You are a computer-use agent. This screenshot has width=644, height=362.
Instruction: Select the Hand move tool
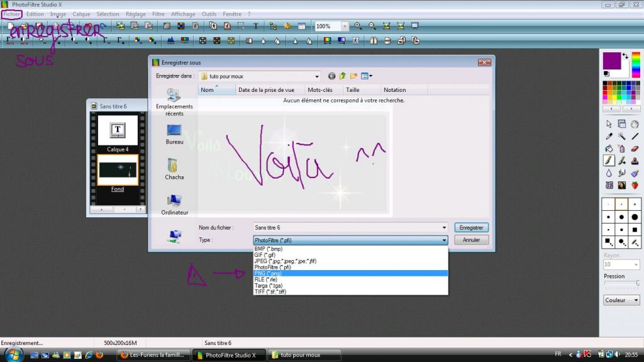635,124
